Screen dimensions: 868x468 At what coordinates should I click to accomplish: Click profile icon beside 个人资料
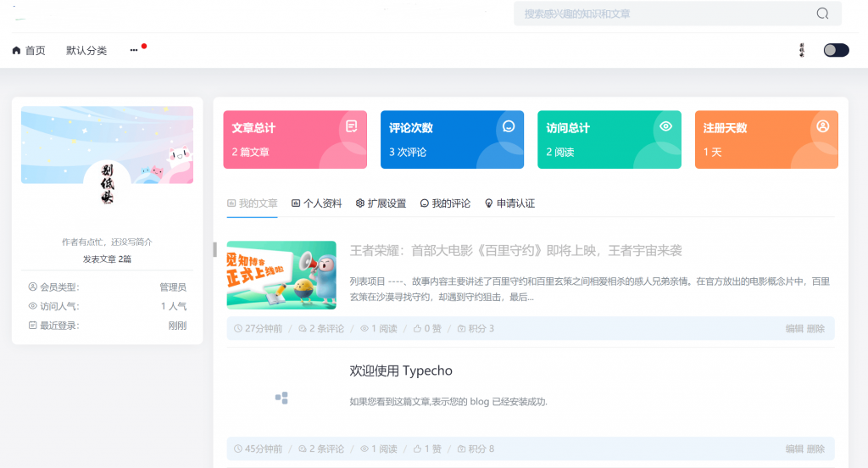[x=296, y=203]
